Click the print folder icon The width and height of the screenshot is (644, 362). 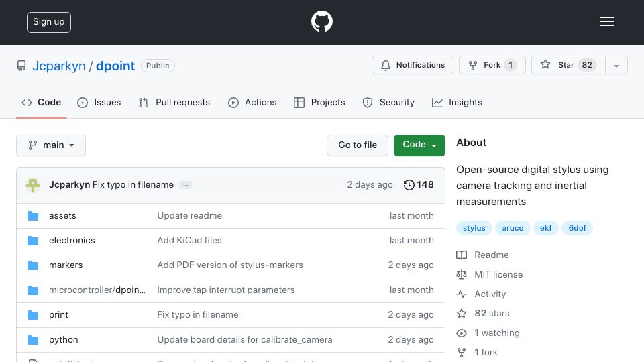point(33,315)
